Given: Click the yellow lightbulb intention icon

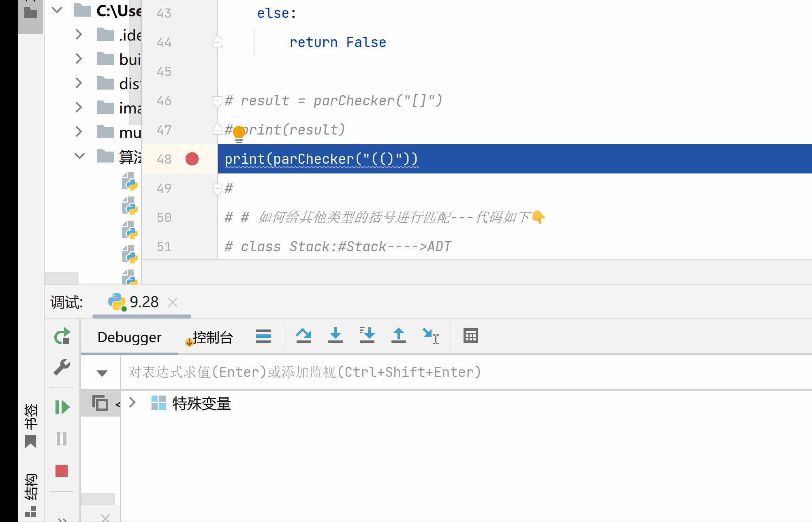Looking at the screenshot, I should click(x=239, y=133).
